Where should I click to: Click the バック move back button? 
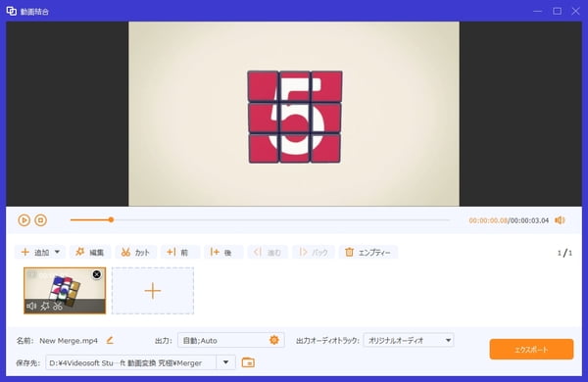[x=314, y=253]
